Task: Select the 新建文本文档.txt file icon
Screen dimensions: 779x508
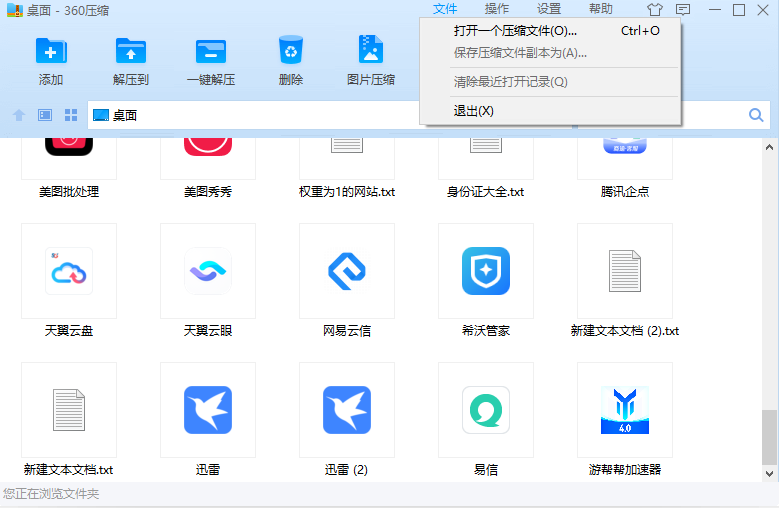Action: point(69,410)
